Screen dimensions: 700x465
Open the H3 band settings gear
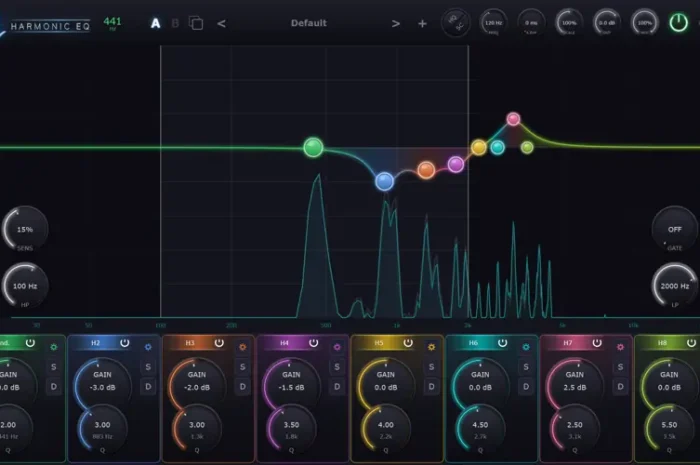243,347
